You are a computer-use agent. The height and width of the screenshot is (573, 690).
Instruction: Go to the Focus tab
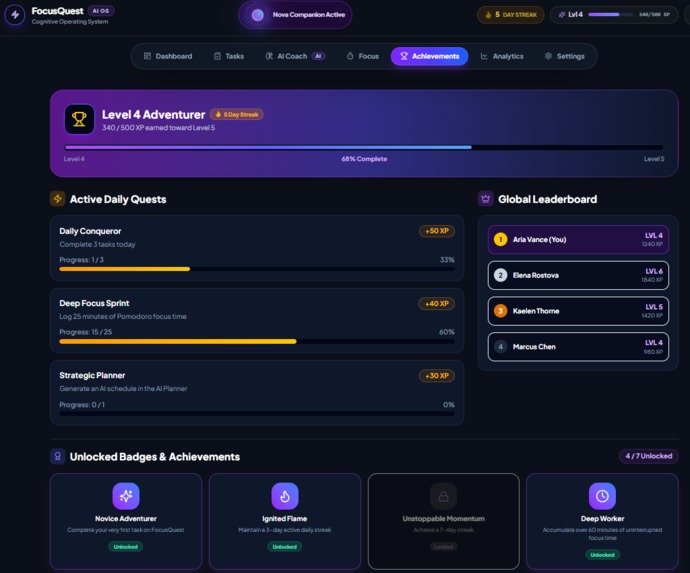[363, 56]
